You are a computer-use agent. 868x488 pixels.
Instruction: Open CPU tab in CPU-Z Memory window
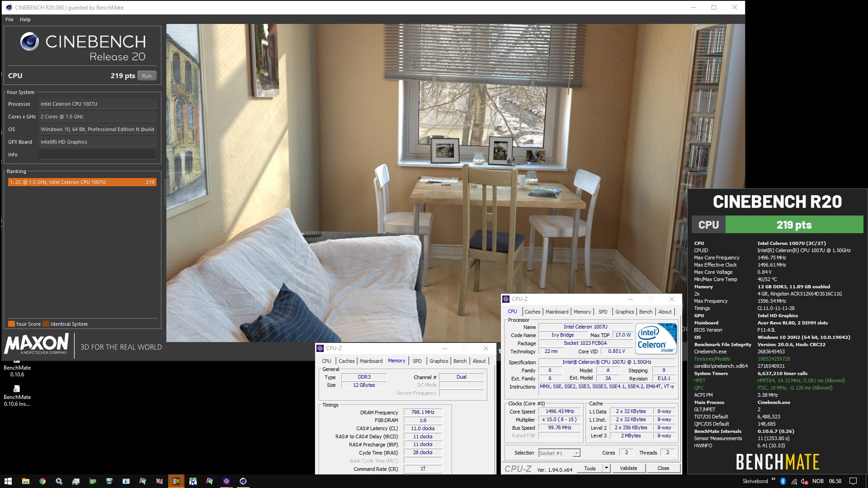(326, 361)
